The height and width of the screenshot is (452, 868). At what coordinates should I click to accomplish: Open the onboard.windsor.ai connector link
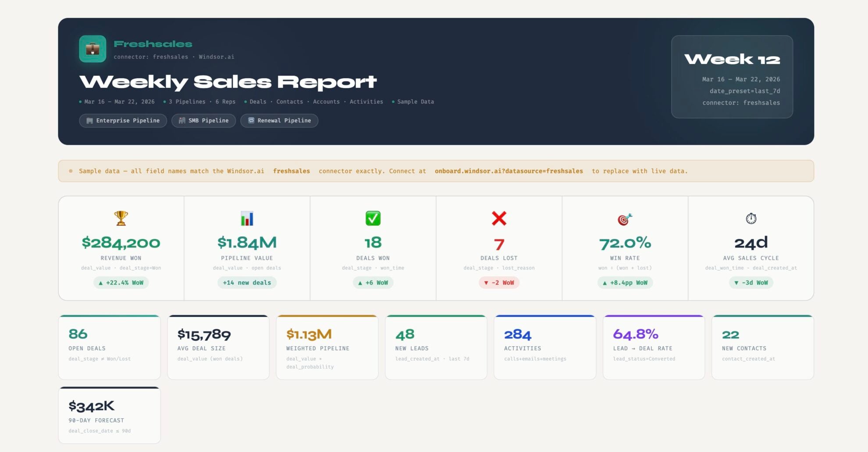(508, 171)
